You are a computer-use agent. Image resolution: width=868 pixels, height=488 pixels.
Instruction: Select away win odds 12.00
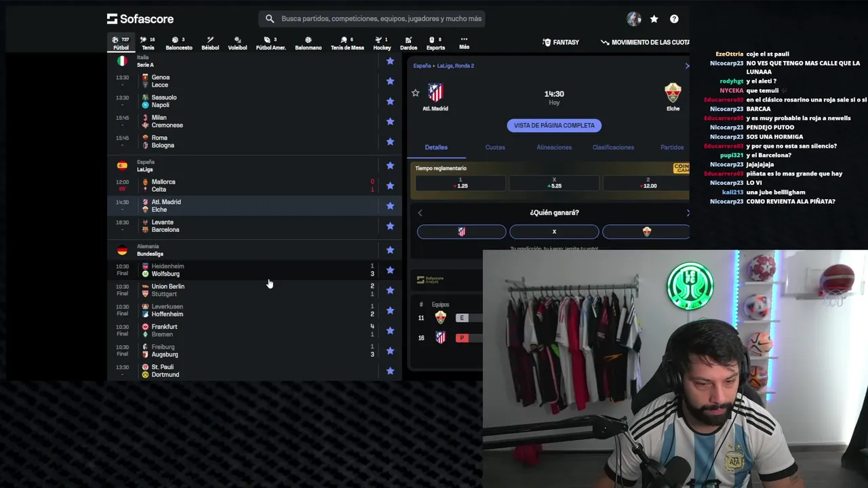tap(646, 183)
